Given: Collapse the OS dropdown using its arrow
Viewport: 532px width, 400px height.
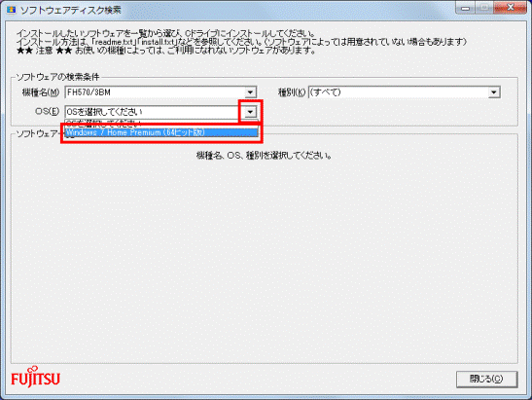Looking at the screenshot, I should pyautogui.click(x=250, y=112).
